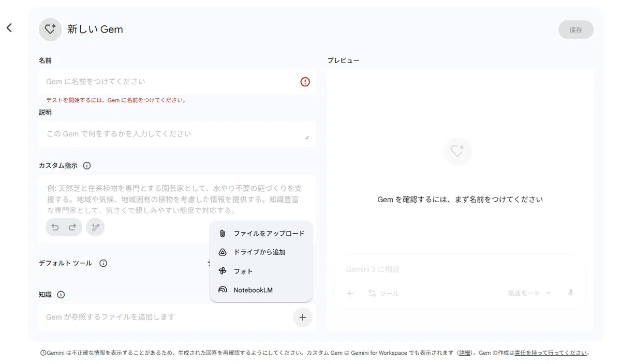621x364 pixels.
Task: Click the paperclip upload icon
Action: 223,233
